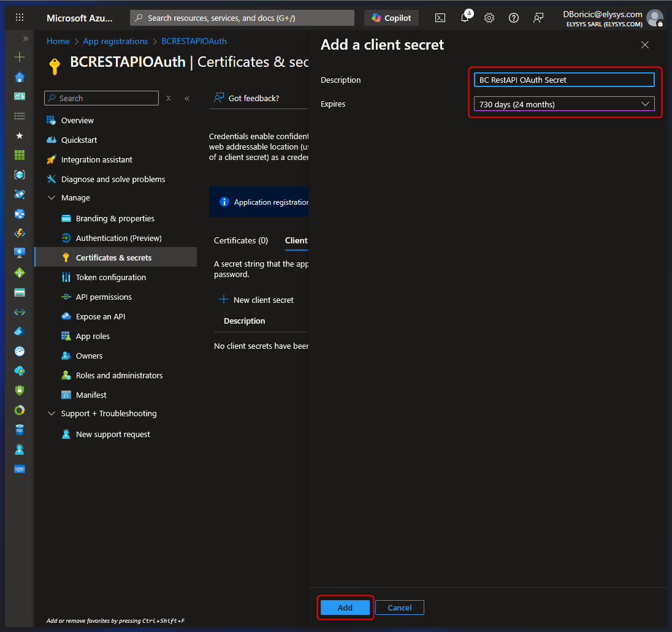
Task: Click the Copilot button
Action: 391,18
